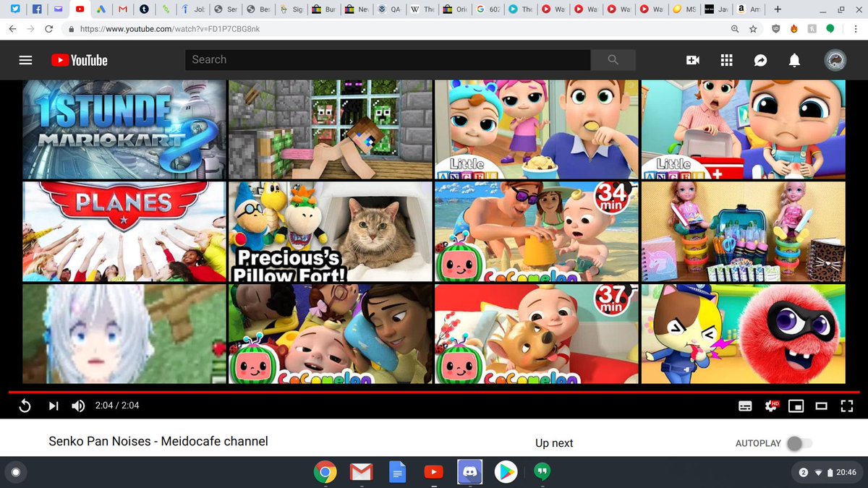Viewport: 868px width, 488px height.
Task: Go back in browser history
Action: (x=12, y=29)
